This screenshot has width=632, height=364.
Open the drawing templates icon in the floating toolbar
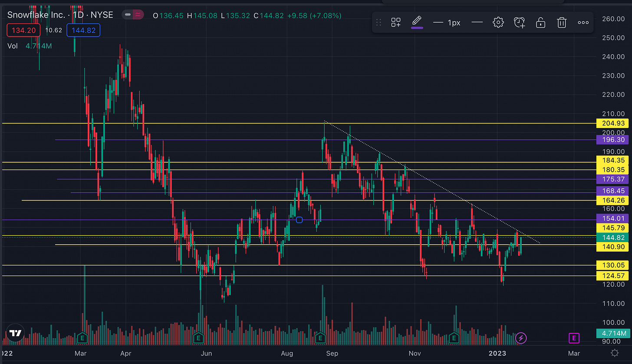395,23
